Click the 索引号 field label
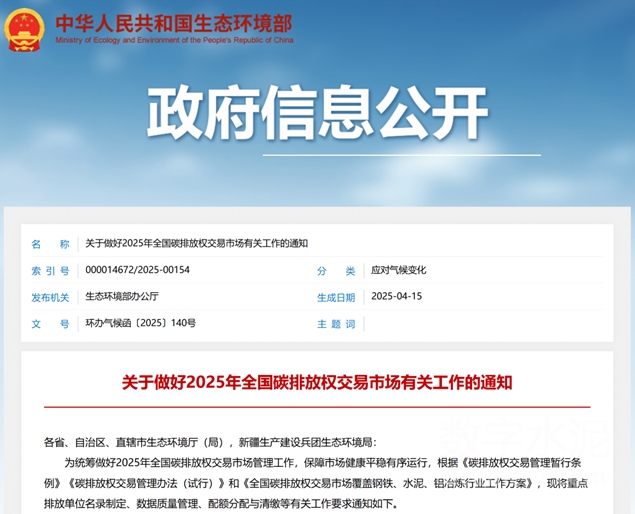Screen dimensions: 635x514 (50, 270)
